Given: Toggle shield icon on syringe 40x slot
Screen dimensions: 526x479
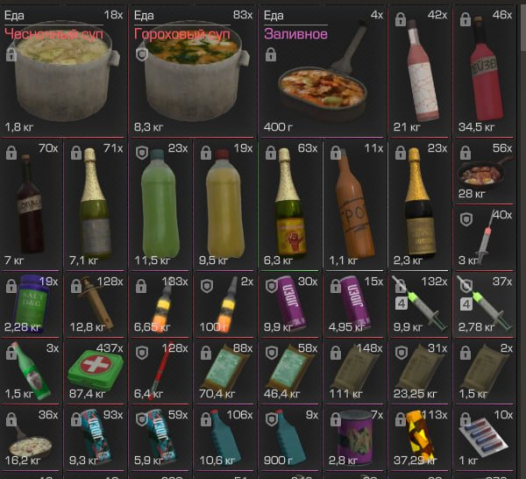Looking at the screenshot, I should pyautogui.click(x=466, y=220).
